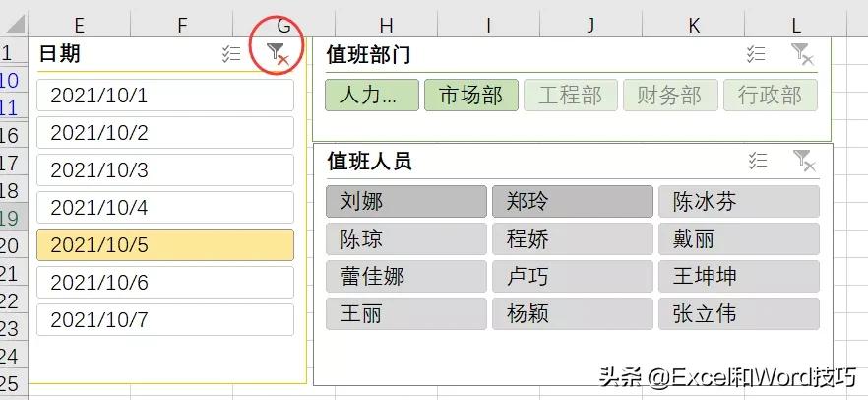Screen dimensions: 868x400
Task: Select the row header ending in 25
Action: click(14, 383)
